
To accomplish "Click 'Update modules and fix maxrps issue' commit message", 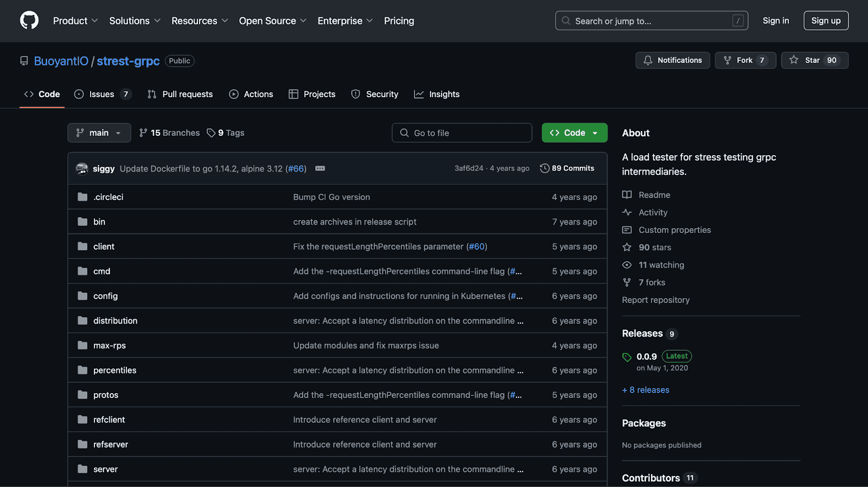I will 366,345.
